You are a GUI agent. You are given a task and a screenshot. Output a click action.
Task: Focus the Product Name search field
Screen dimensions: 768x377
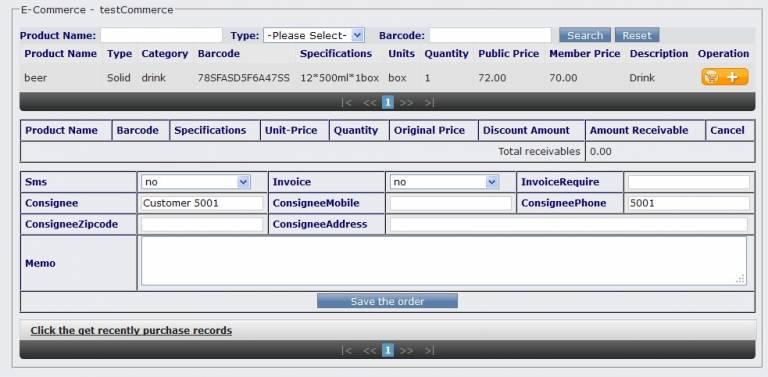point(161,35)
